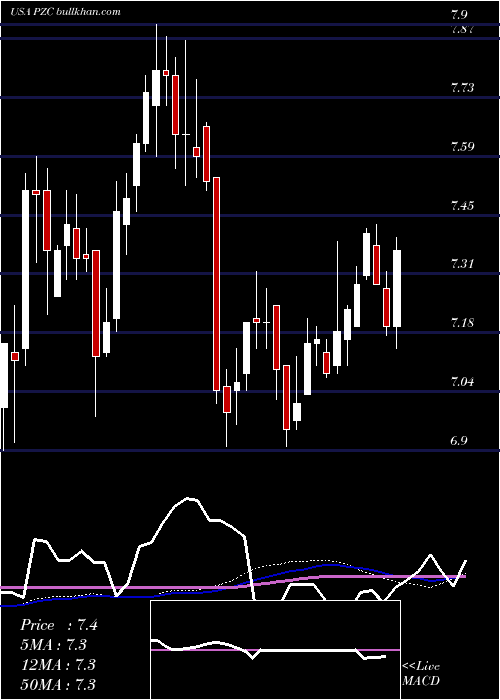The height and width of the screenshot is (700, 500).
Task: Click the 6.9 price axis label
Action: [x=460, y=441]
